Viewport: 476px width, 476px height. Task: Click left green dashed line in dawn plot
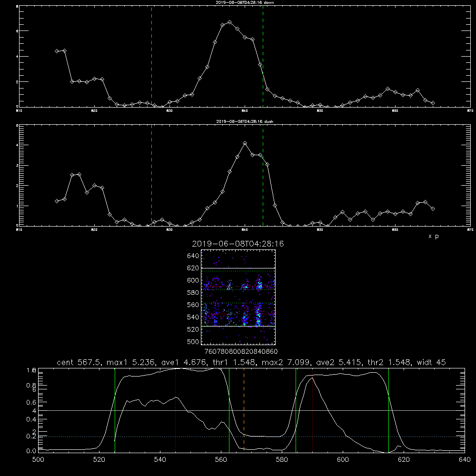tap(151, 57)
